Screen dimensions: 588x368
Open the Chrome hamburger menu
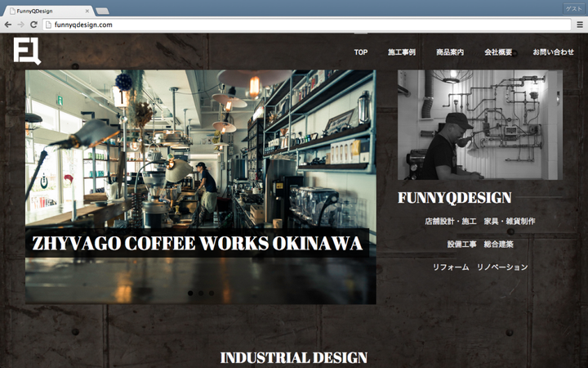point(580,25)
